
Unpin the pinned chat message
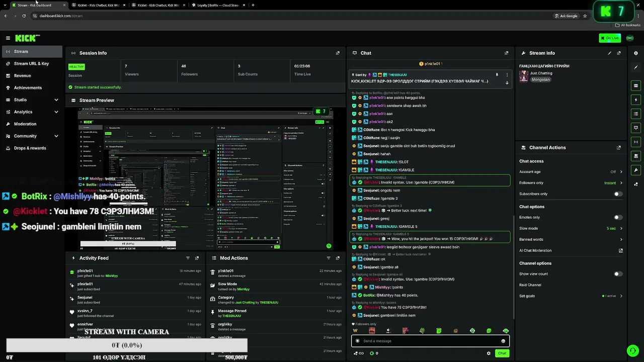click(x=497, y=75)
